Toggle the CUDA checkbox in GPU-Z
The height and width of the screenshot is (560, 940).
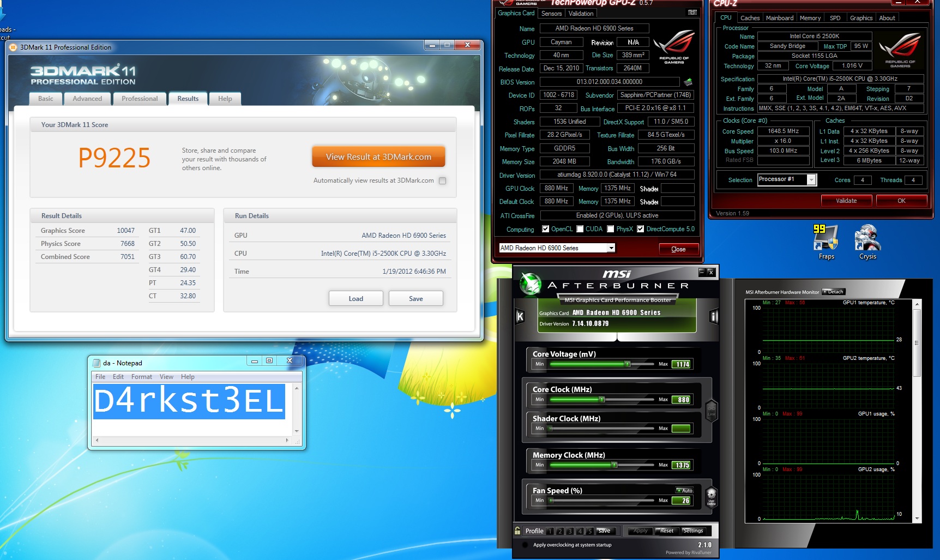(580, 229)
